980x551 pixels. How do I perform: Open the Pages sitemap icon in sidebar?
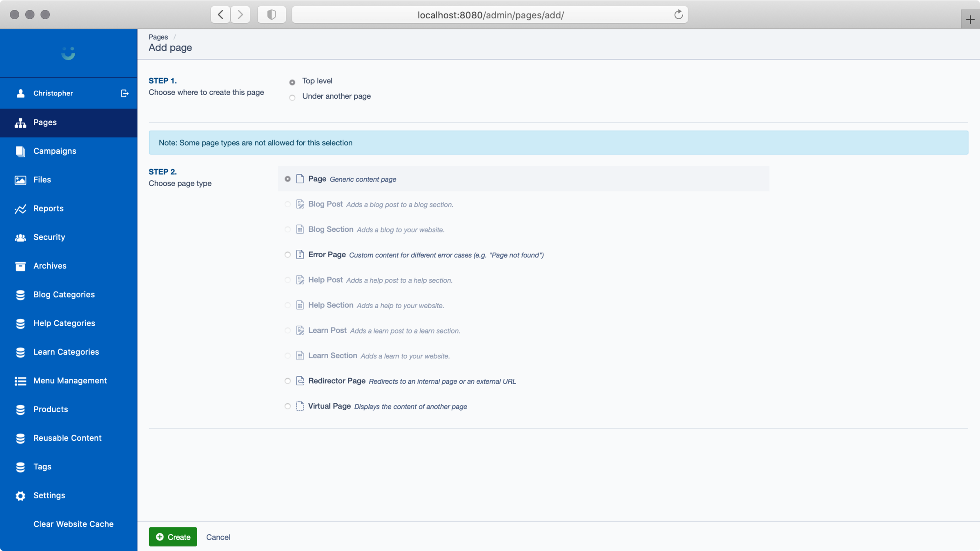[x=20, y=123]
